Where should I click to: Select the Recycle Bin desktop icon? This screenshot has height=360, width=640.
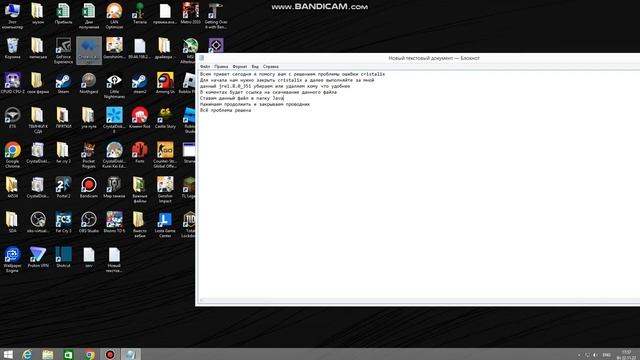12,48
